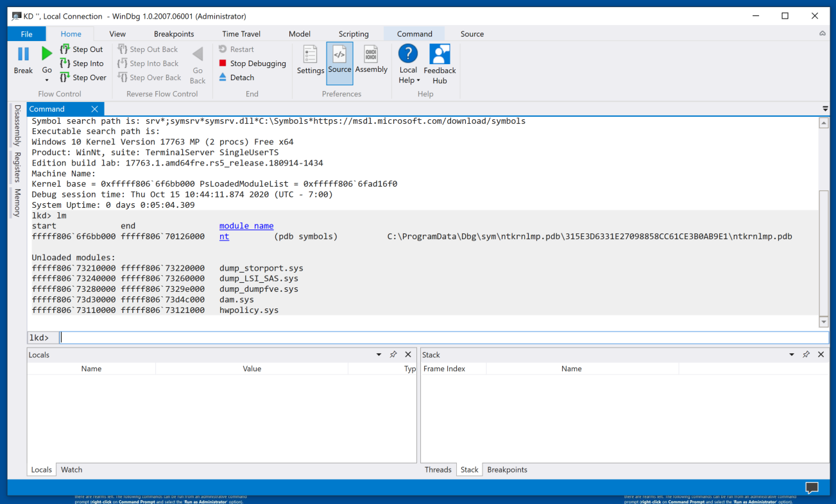Screen dimensions: 836x504
Task: Expand the Go button dropdown arrow
Action: click(47, 80)
